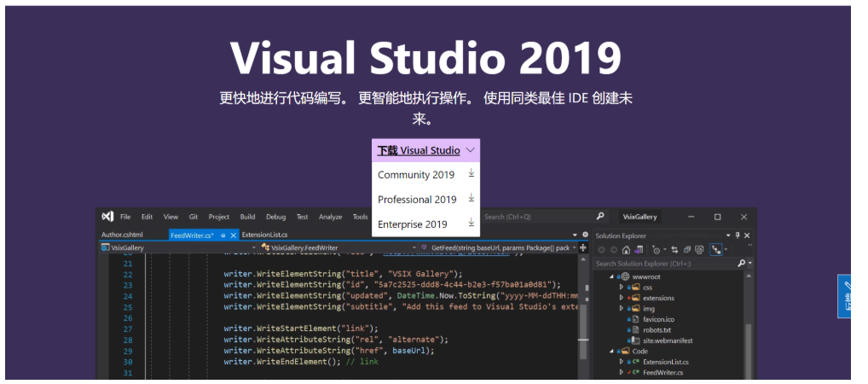The width and height of the screenshot is (868, 384).
Task: Open Solution Explorer search options arrow
Action: point(750,263)
